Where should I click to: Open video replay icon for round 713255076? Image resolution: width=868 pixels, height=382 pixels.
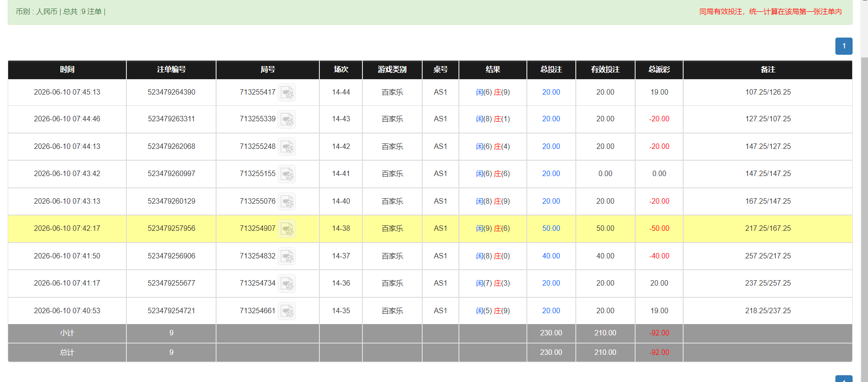(287, 201)
